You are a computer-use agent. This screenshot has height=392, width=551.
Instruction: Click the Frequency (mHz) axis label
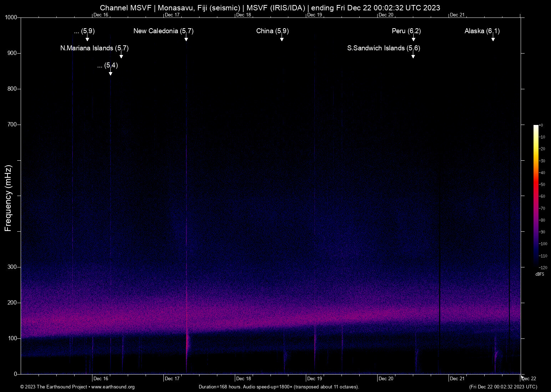pyautogui.click(x=8, y=196)
